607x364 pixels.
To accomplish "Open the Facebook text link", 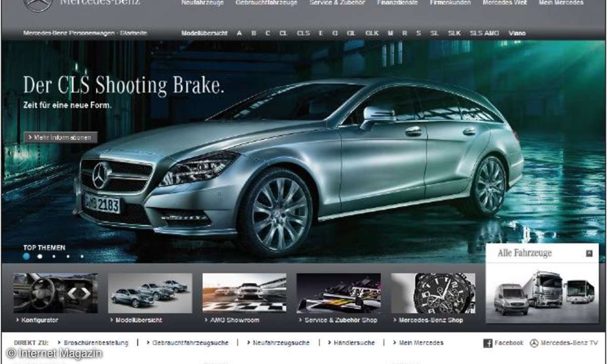I will [509, 343].
